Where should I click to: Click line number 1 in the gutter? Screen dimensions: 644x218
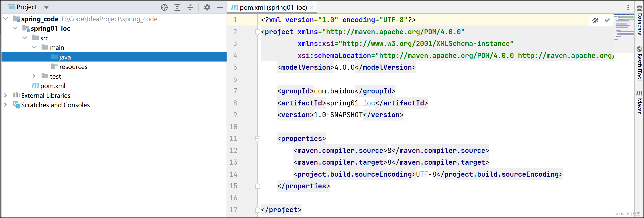click(235, 20)
